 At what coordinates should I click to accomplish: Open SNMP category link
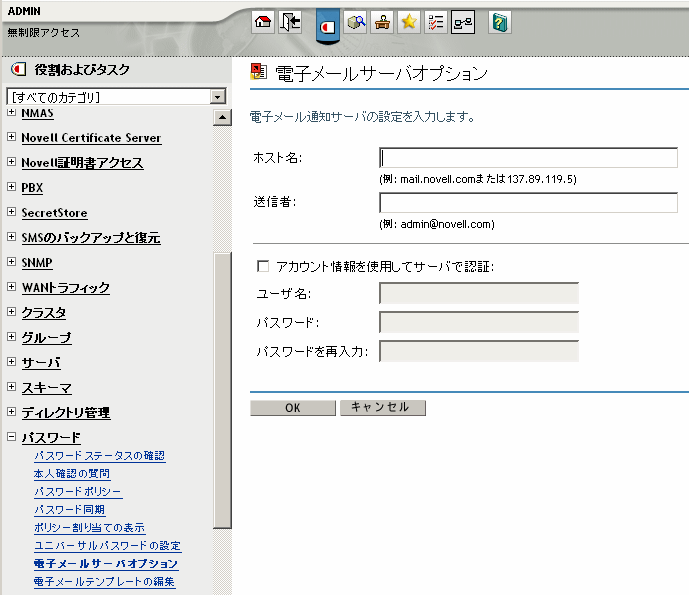coord(37,263)
